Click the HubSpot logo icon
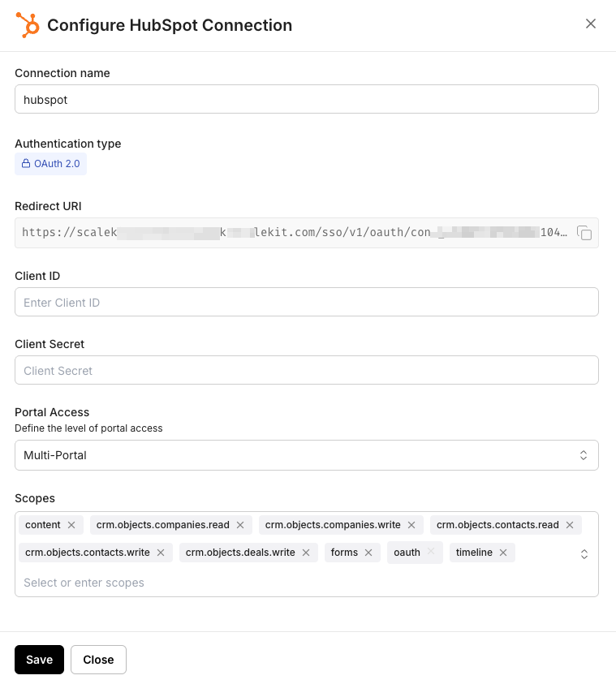This screenshot has width=616, height=684. coord(28,25)
